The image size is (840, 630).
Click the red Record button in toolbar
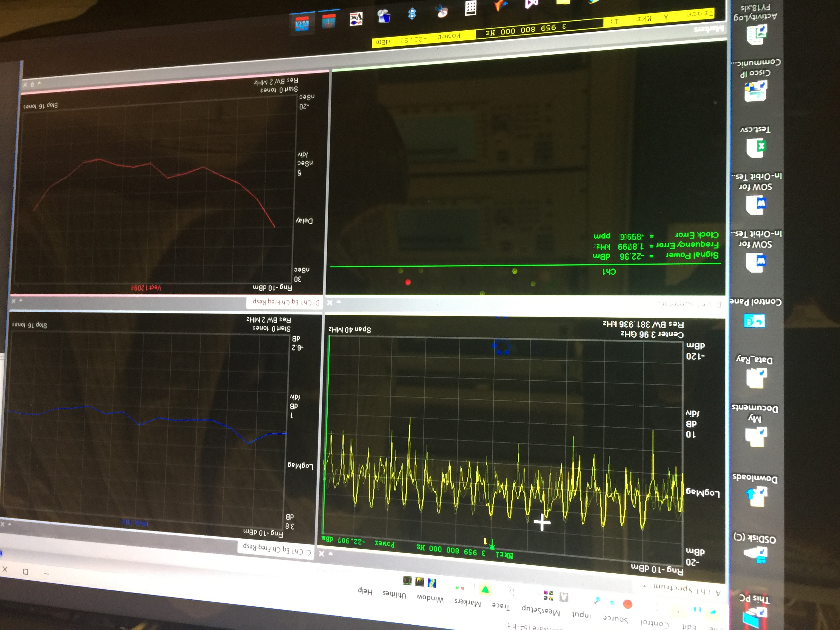point(627,604)
